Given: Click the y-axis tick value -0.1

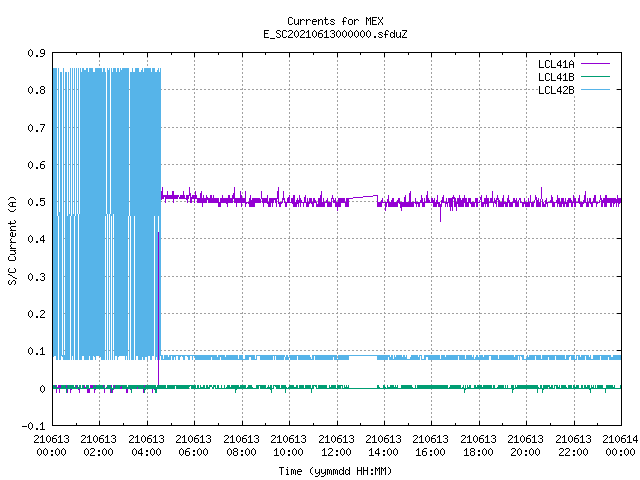Looking at the screenshot, I should point(33,426).
